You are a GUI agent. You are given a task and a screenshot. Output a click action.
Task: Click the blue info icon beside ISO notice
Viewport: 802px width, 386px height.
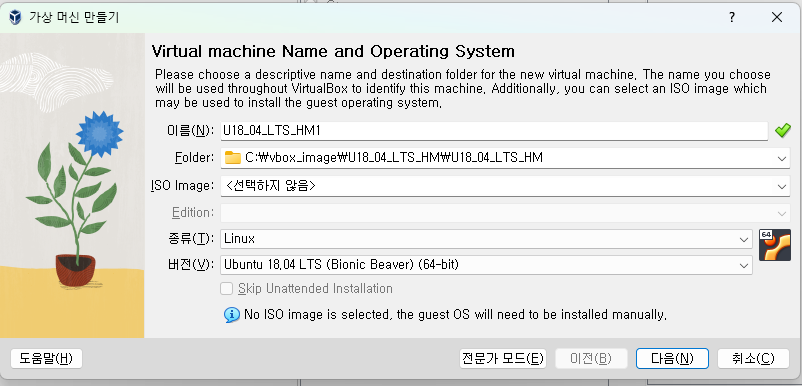232,314
